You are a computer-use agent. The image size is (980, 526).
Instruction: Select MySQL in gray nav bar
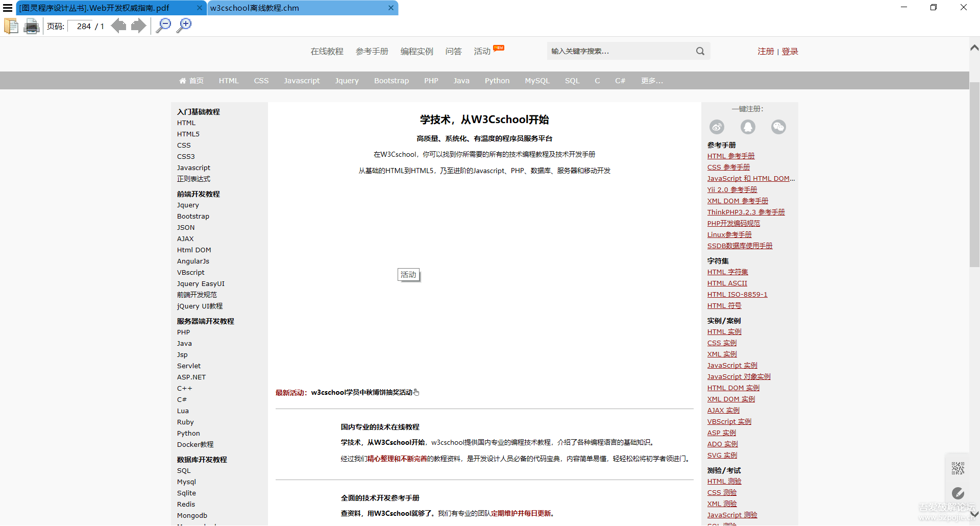click(537, 81)
